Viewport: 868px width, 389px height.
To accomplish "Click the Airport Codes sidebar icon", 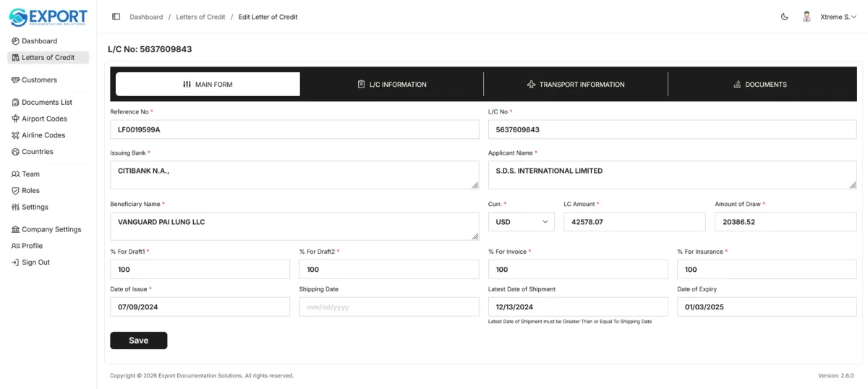I will 15,119.
